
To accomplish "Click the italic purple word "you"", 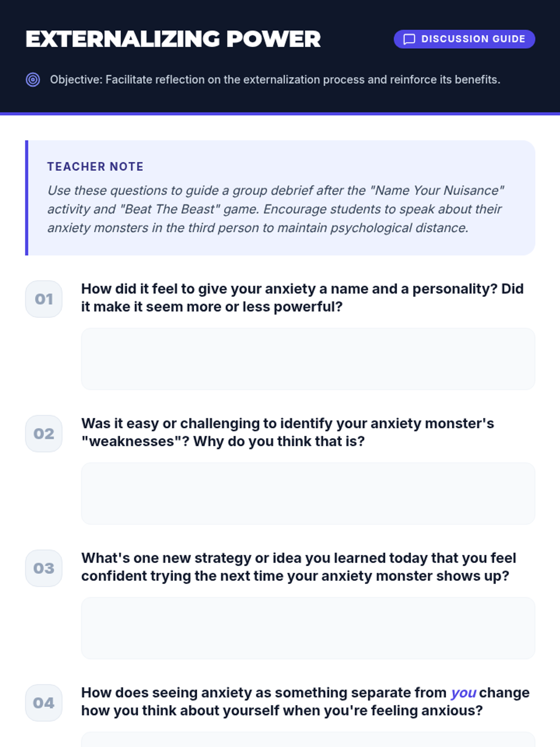I will (463, 693).
